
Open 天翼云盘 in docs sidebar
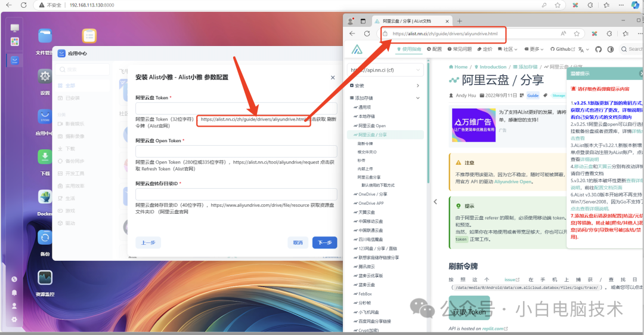pos(366,213)
